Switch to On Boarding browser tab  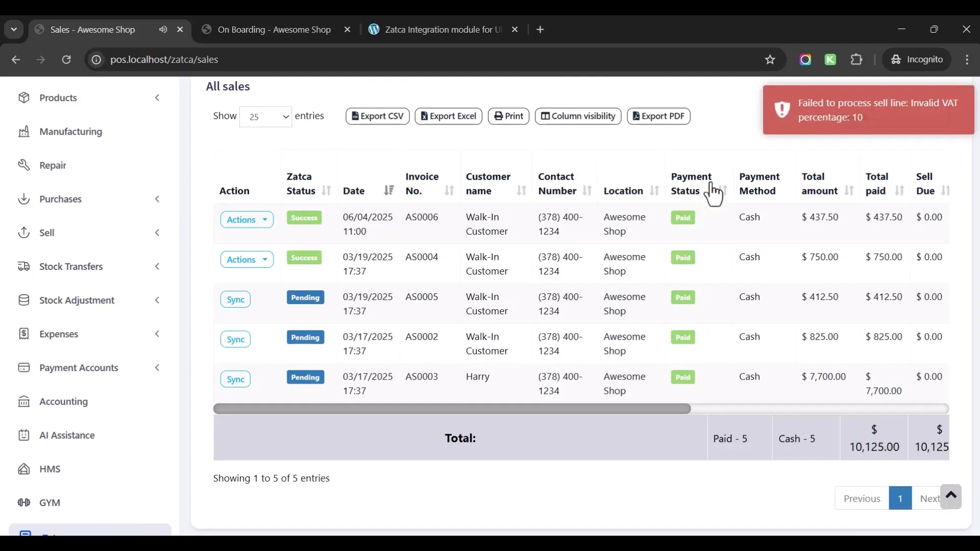[274, 30]
